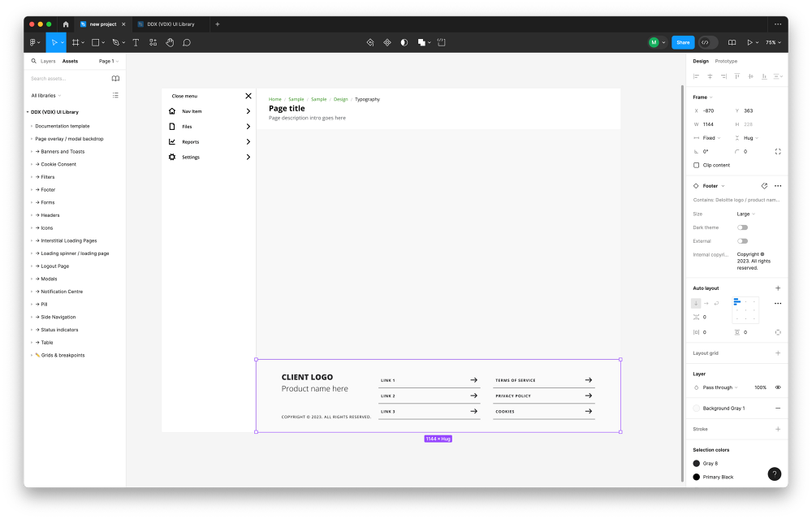Viewport: 812px width, 519px height.
Task: Toggle the Dark theme switch
Action: coord(743,227)
